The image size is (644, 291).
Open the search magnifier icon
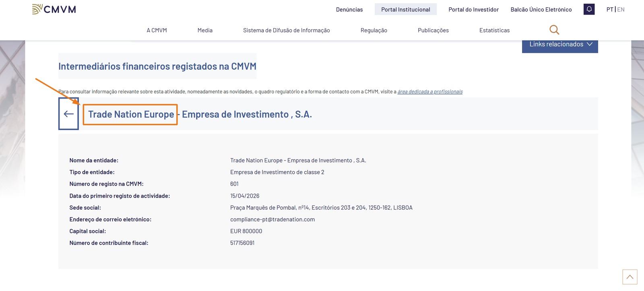(554, 30)
